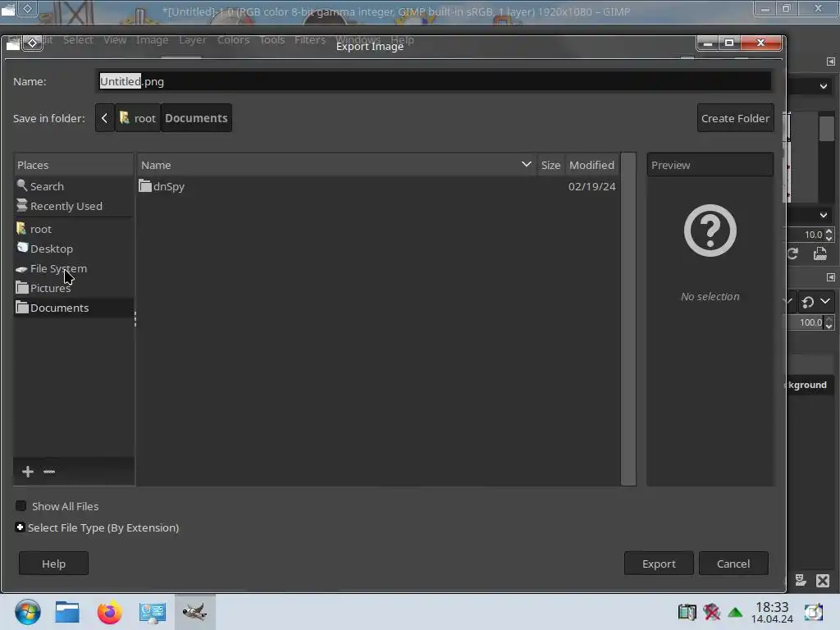Click the open brush as image icon
The width and height of the screenshot is (840, 630).
[820, 254]
